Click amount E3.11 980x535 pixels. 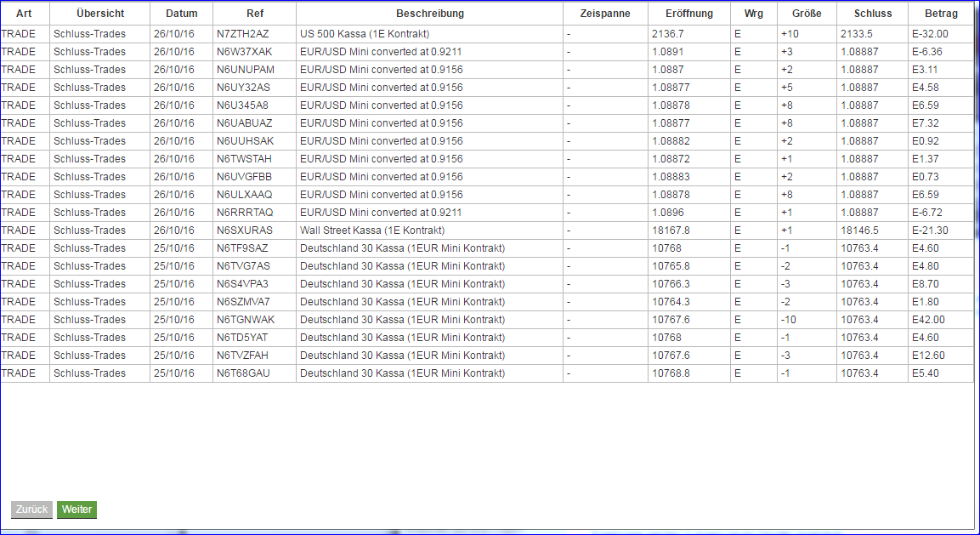[x=925, y=70]
